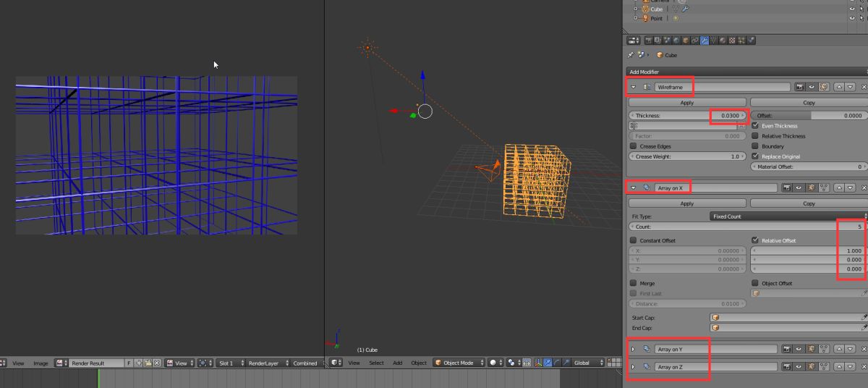
Task: Open the Modifiers tab wrench icon
Action: (x=705, y=41)
